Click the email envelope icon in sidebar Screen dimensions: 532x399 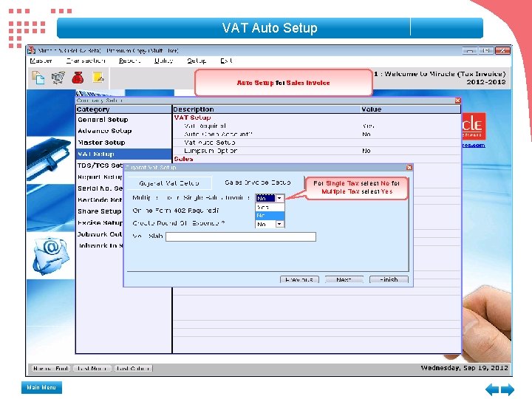50,255
